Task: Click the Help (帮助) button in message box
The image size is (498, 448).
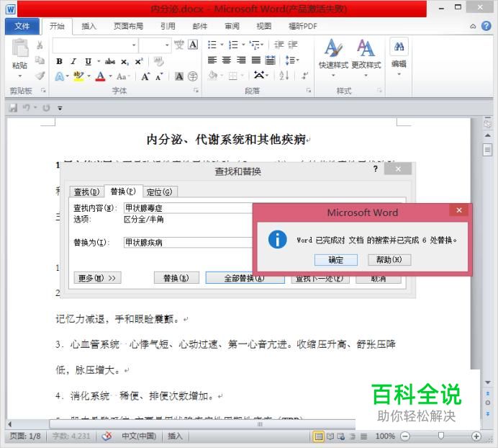Action: point(389,260)
